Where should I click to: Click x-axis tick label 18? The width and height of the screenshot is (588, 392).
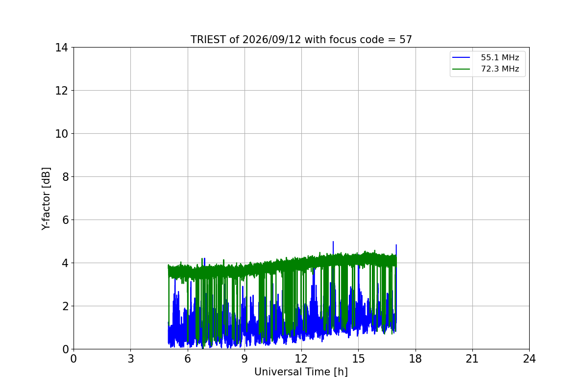pyautogui.click(x=416, y=359)
